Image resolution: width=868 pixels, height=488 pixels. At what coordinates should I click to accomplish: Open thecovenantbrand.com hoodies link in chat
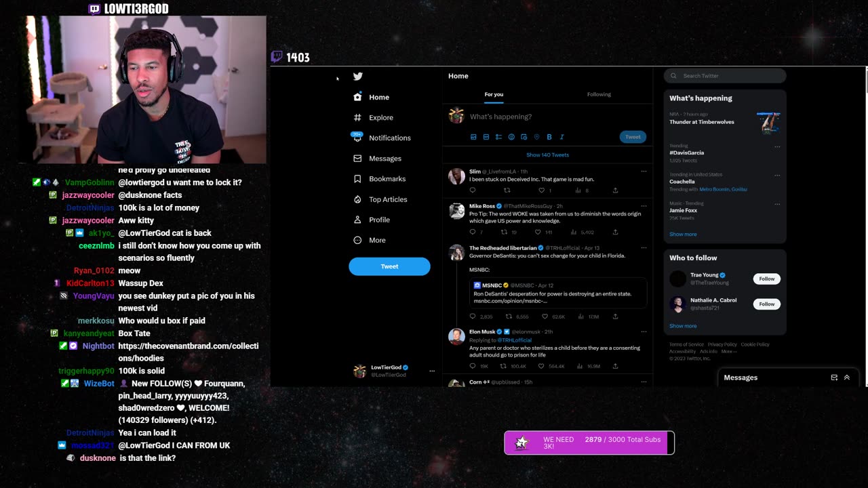[x=189, y=352]
